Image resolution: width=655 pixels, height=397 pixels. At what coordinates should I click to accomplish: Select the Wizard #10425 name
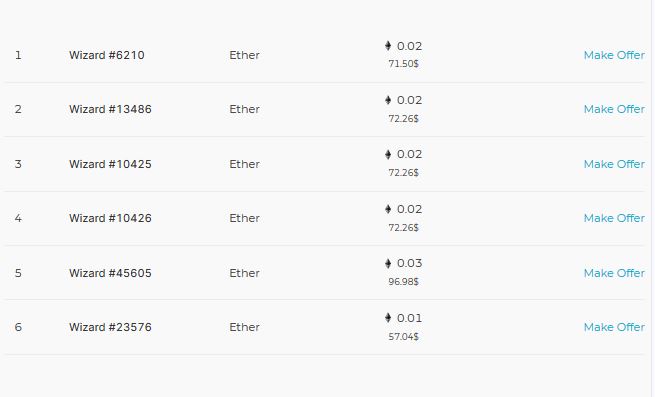tap(110, 164)
